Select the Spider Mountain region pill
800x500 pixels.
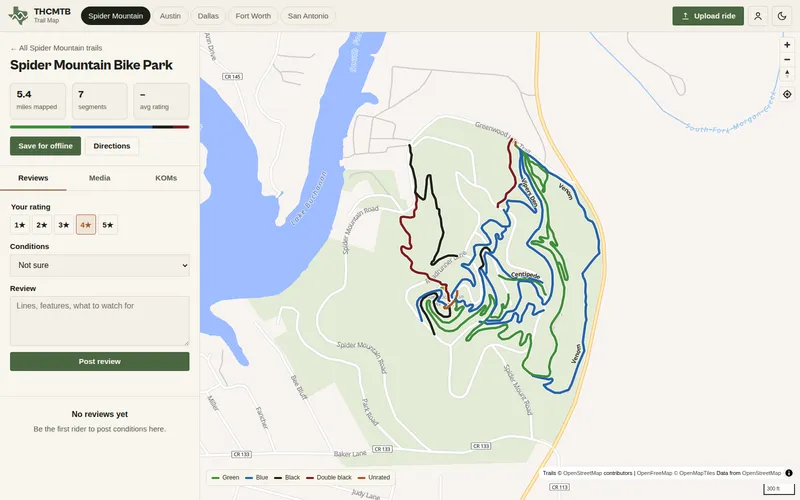coord(115,16)
